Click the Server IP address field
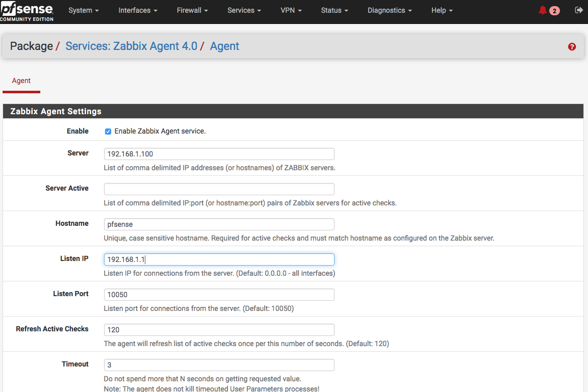The image size is (588, 392). [219, 154]
